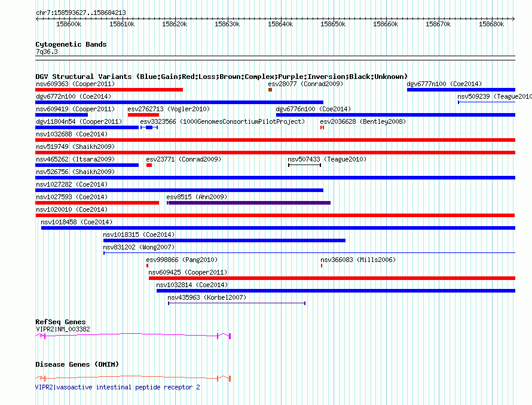This screenshot has width=532, height=405.
Task: Click the esv3323566 variant glyph with whiskers
Action: click(149, 127)
